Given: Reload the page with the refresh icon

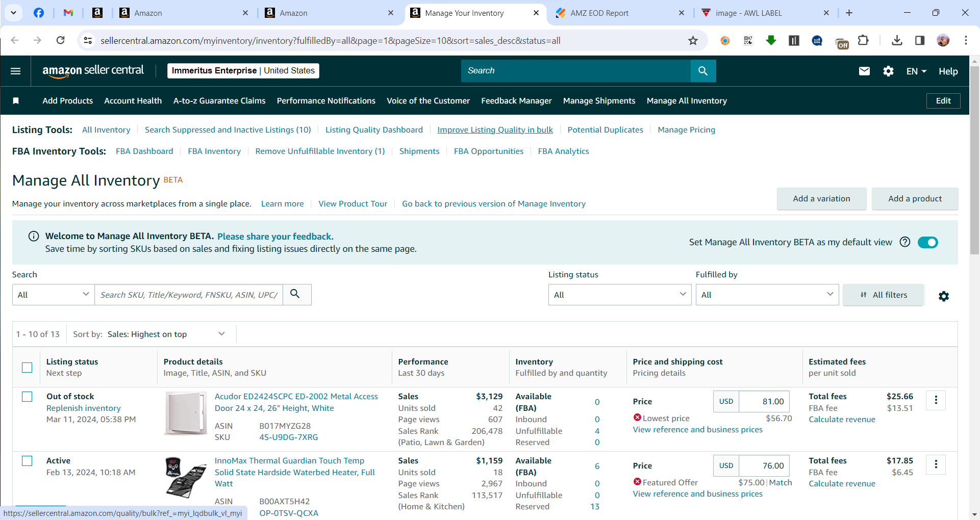Looking at the screenshot, I should (x=60, y=40).
